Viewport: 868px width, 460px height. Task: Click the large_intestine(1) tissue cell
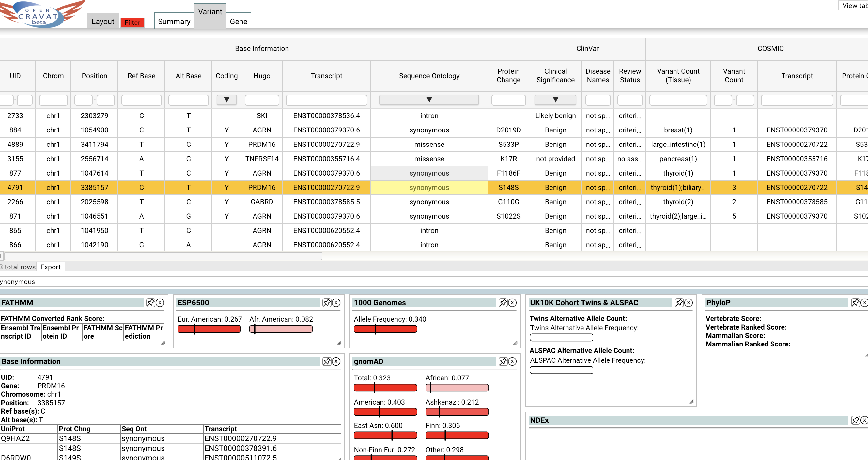coord(678,144)
